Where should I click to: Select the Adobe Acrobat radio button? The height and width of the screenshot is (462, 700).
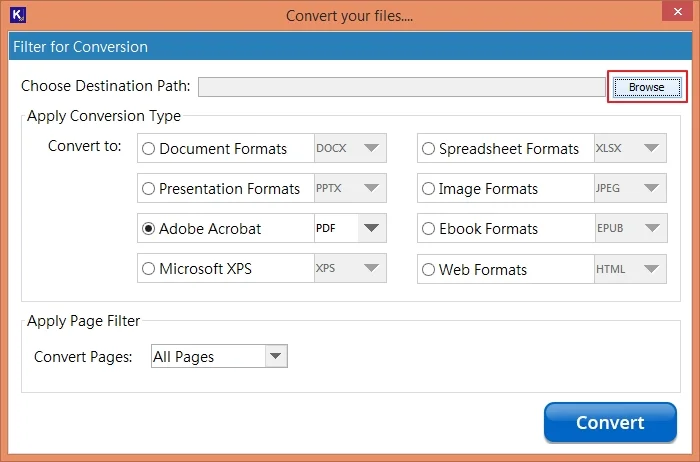pos(148,229)
